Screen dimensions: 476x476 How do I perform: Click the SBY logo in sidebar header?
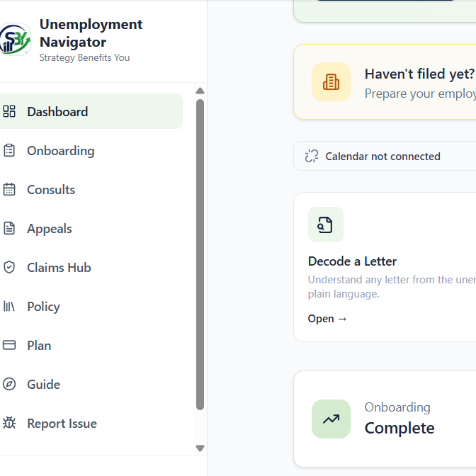click(x=15, y=39)
